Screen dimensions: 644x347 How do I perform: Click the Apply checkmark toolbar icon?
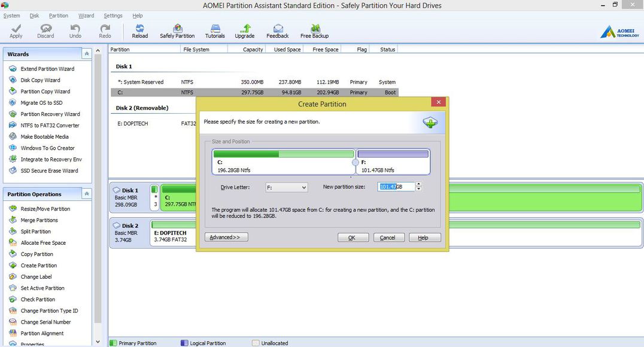(16, 29)
